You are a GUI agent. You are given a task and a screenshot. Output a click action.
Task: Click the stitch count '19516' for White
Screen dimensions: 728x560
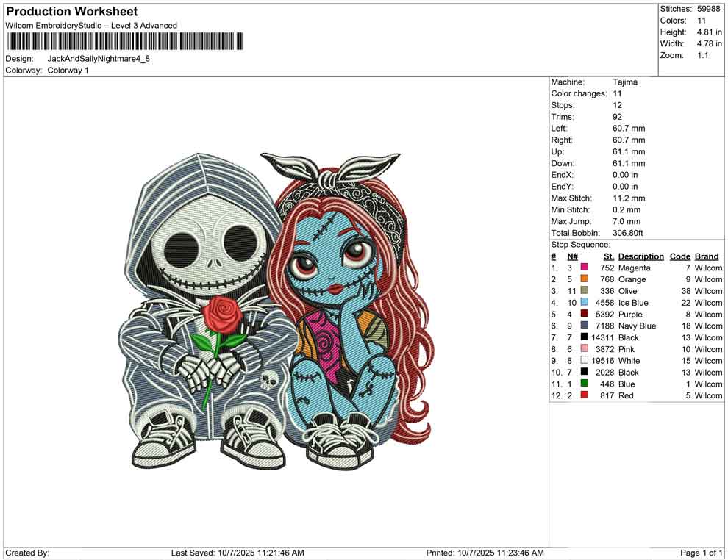[x=603, y=361]
